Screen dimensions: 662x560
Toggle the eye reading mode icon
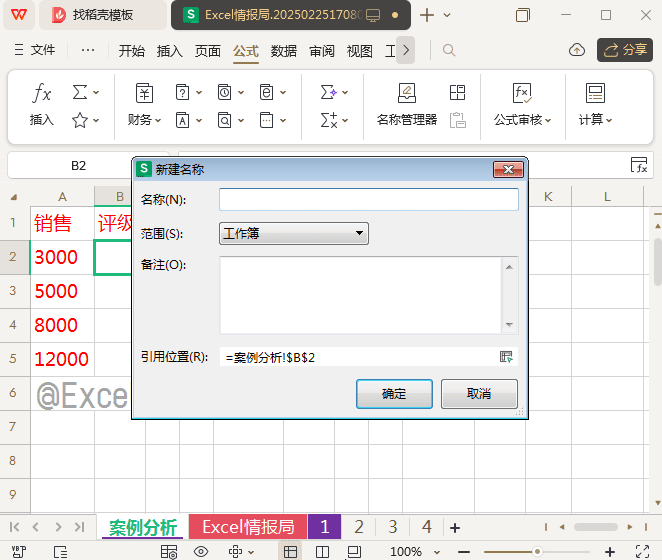[x=200, y=552]
